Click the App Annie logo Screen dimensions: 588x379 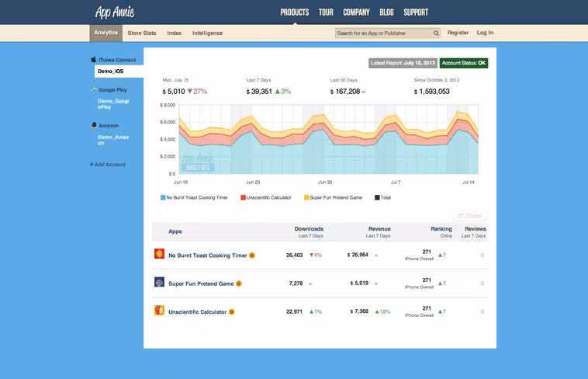coord(115,12)
